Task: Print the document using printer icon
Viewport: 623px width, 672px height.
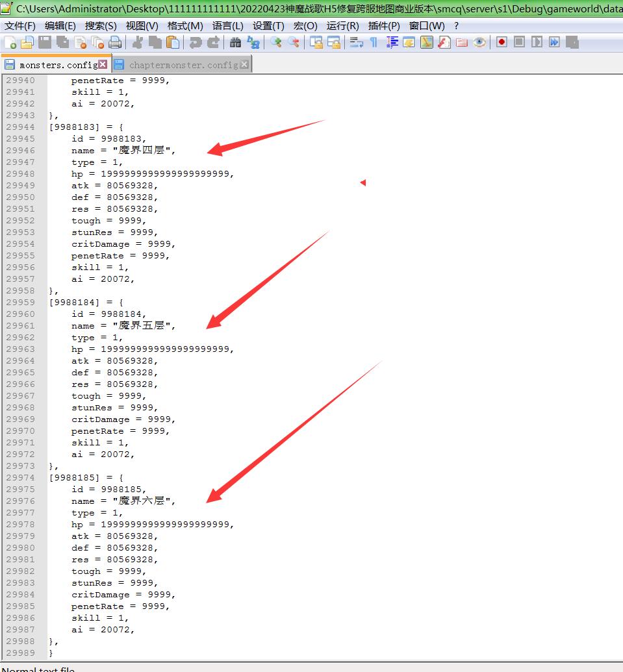Action: (x=115, y=42)
